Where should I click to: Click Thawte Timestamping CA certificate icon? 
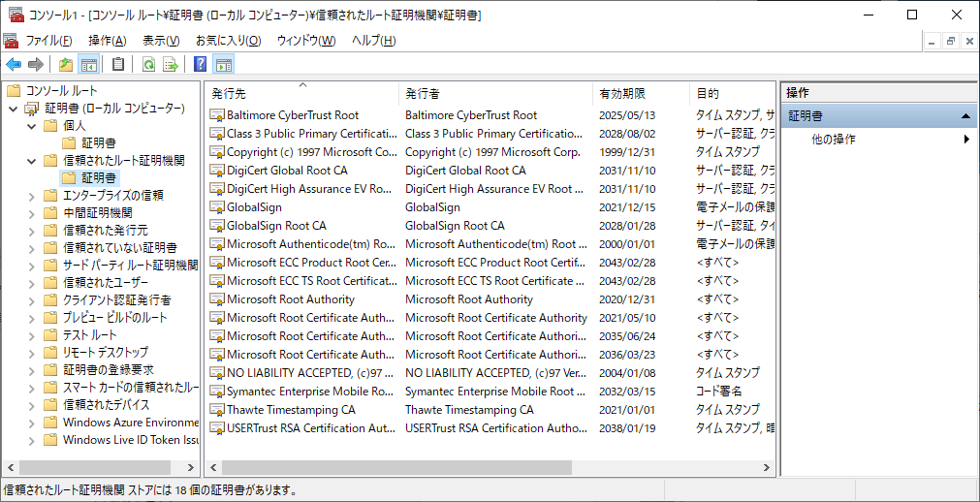coord(217,410)
